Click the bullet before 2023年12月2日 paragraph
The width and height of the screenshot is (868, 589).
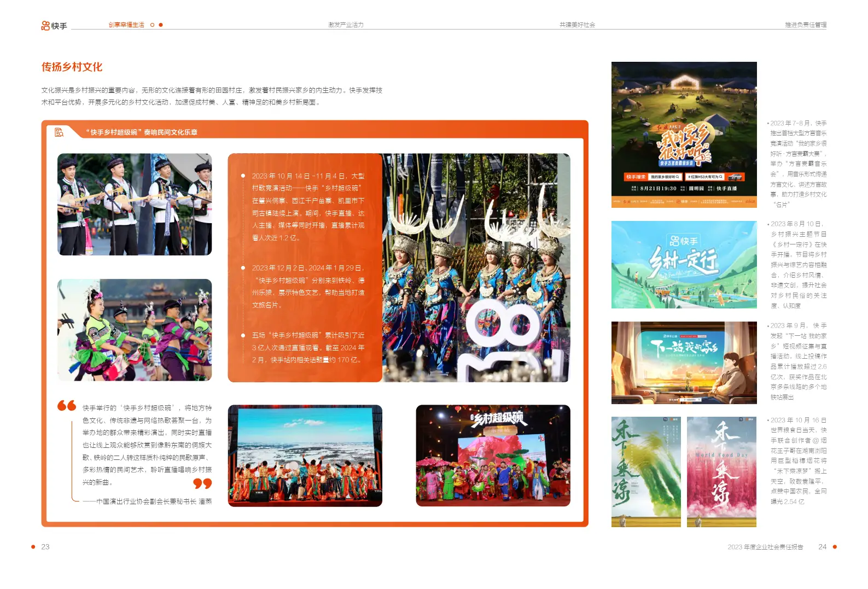pos(243,268)
